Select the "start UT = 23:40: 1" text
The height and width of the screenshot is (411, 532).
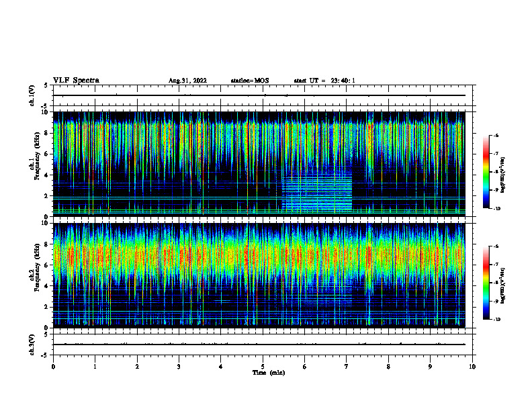pos(324,81)
